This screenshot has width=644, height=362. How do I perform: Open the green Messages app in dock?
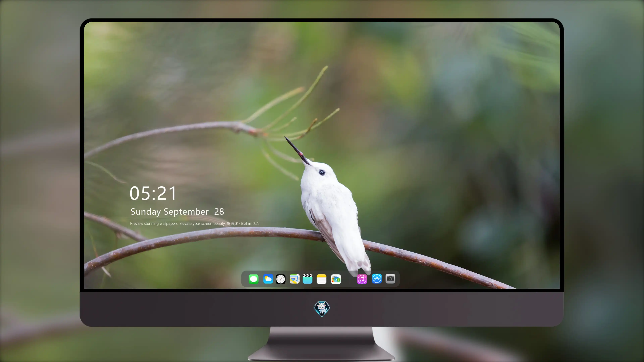(254, 279)
